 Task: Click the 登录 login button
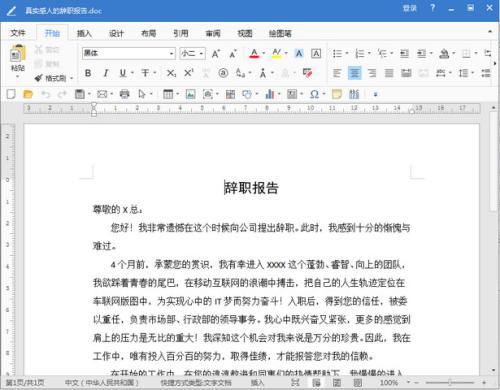pos(409,8)
